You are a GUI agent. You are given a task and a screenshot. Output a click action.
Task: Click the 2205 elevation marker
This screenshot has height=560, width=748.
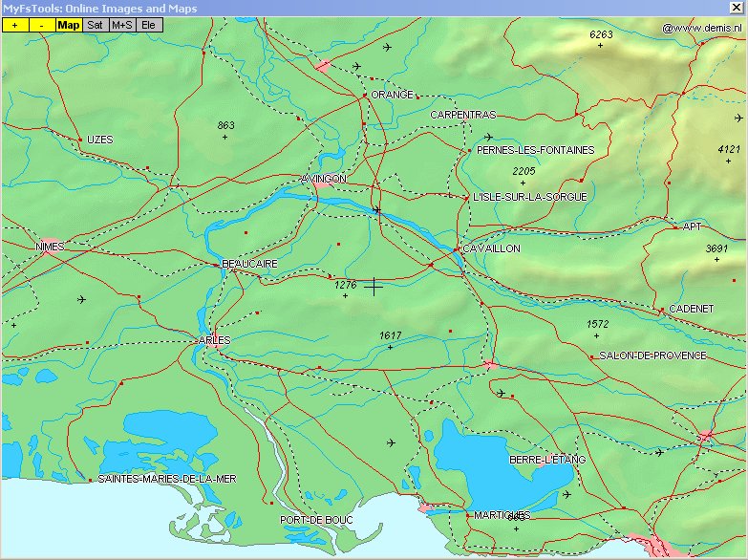tap(524, 182)
